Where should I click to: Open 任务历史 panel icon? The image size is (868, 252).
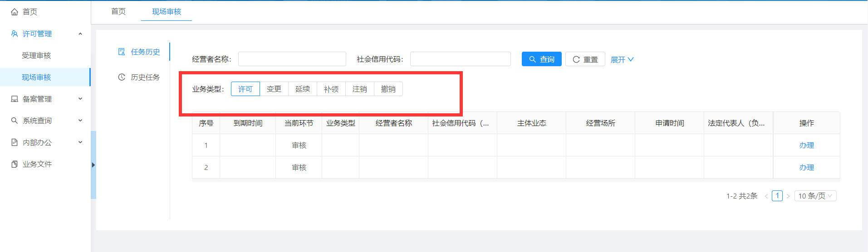click(x=122, y=52)
